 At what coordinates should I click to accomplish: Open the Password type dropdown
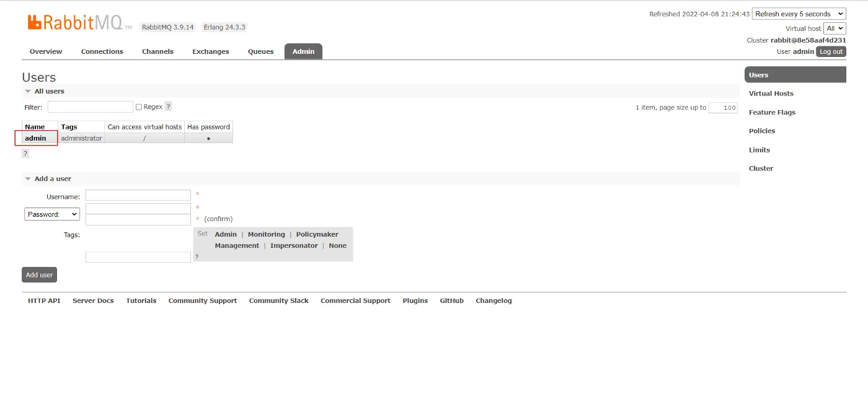coord(52,214)
